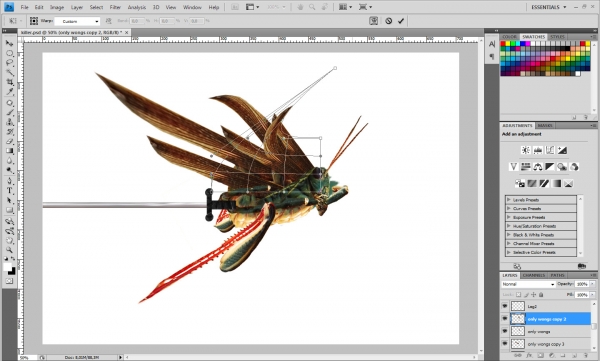600x361 pixels.
Task: Add a Levels adjustment
Action: pyautogui.click(x=538, y=150)
